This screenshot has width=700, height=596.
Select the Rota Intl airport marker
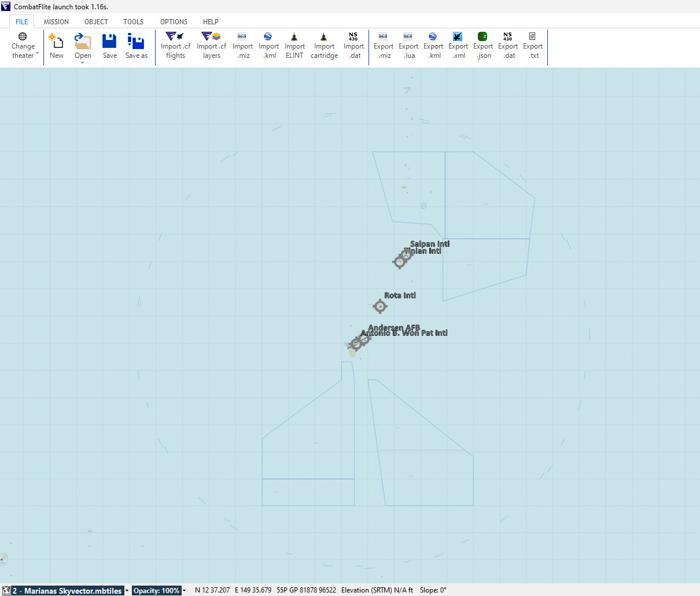click(x=380, y=306)
